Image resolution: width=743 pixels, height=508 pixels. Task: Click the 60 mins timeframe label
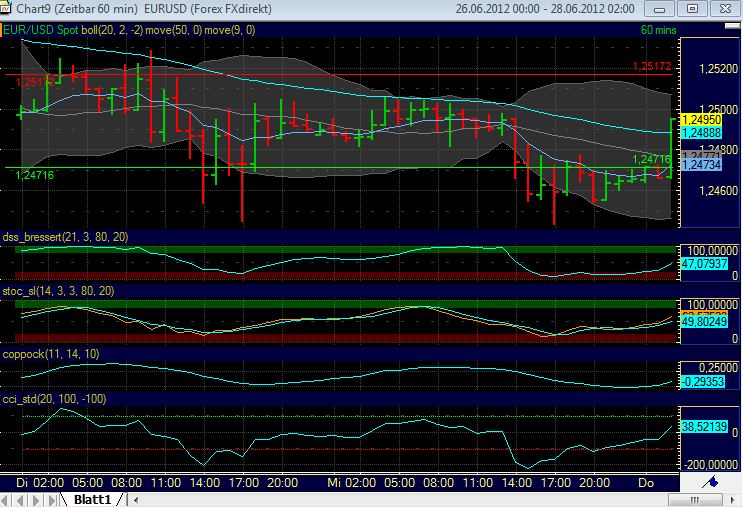pyautogui.click(x=658, y=30)
